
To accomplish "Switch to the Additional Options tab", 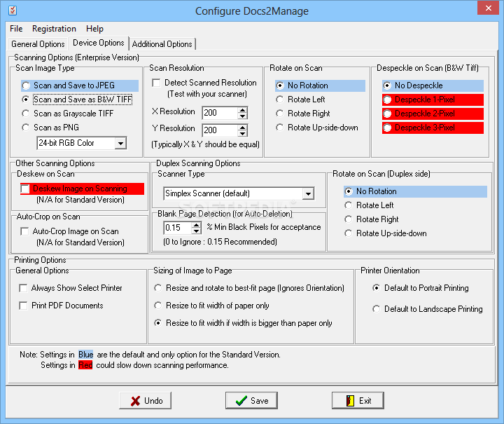I will (x=162, y=44).
